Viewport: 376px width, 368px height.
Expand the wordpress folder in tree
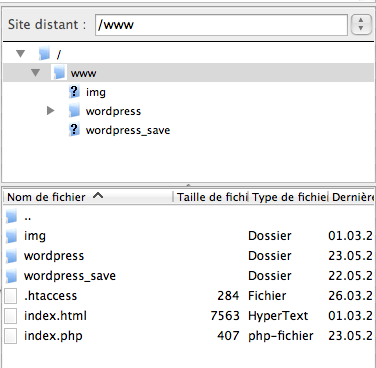(x=50, y=111)
